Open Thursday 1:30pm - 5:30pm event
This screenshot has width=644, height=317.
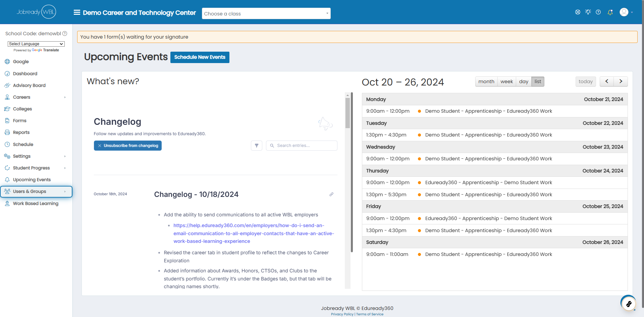[495, 195]
